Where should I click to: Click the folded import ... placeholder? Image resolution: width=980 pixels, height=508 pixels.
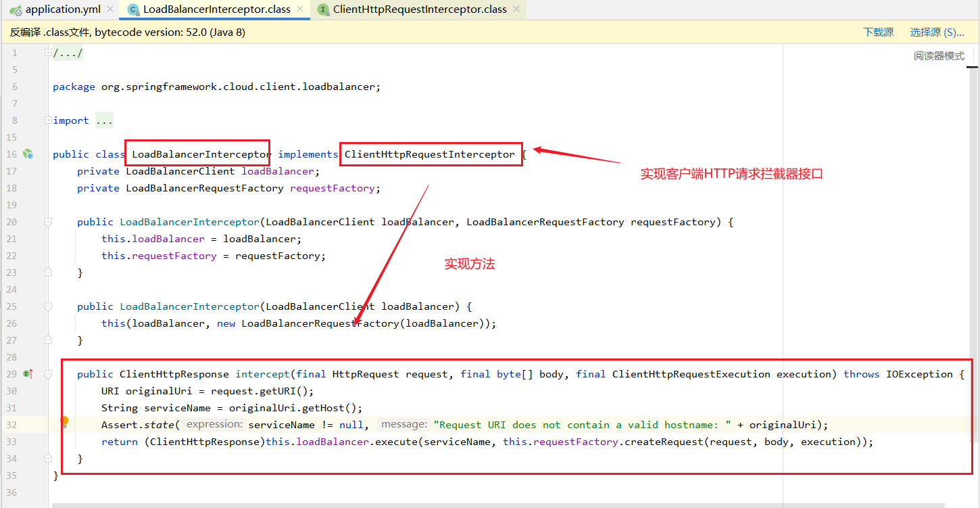[x=104, y=120]
